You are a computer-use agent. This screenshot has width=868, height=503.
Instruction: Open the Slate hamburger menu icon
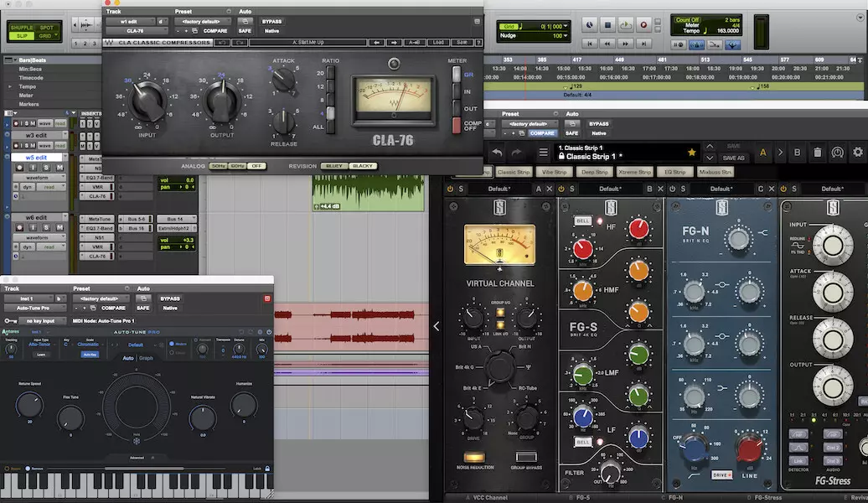pos(542,153)
